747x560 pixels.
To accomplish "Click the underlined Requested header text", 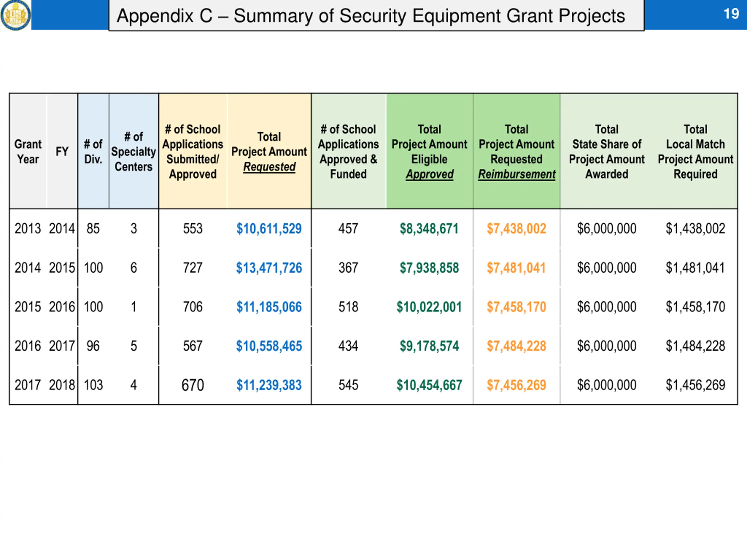I will pyautogui.click(x=269, y=167).
